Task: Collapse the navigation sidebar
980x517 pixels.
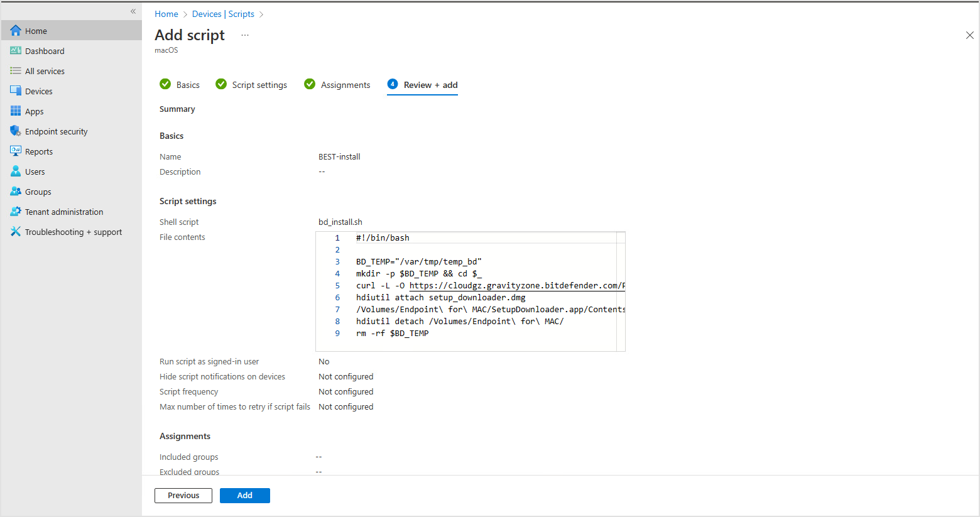Action: coord(133,11)
